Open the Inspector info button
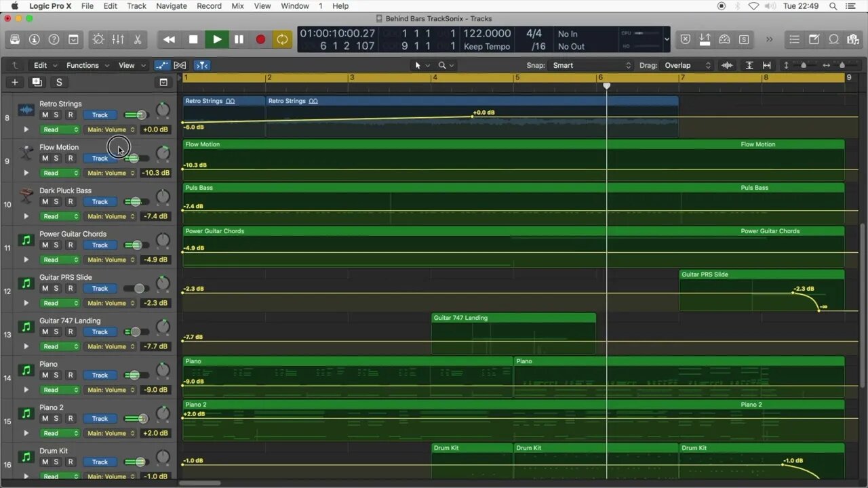 pyautogui.click(x=35, y=39)
